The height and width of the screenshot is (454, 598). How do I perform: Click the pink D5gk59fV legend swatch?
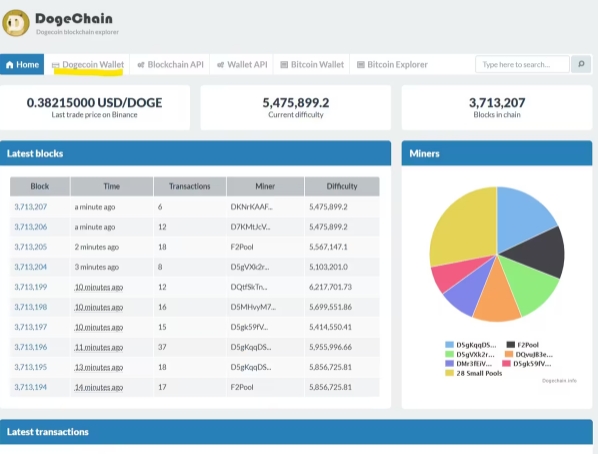[x=506, y=364]
